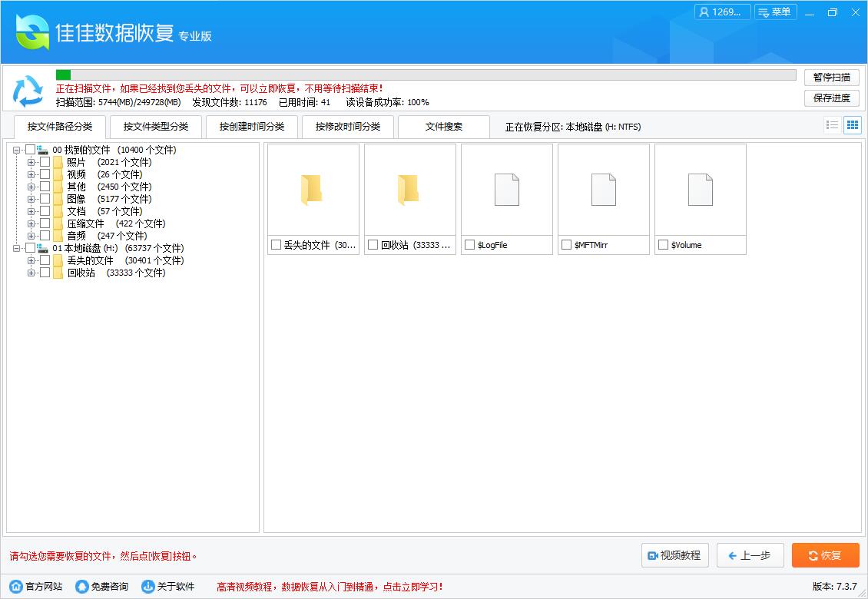
Task: Check the 图像 tree checkbox
Action: [45, 199]
